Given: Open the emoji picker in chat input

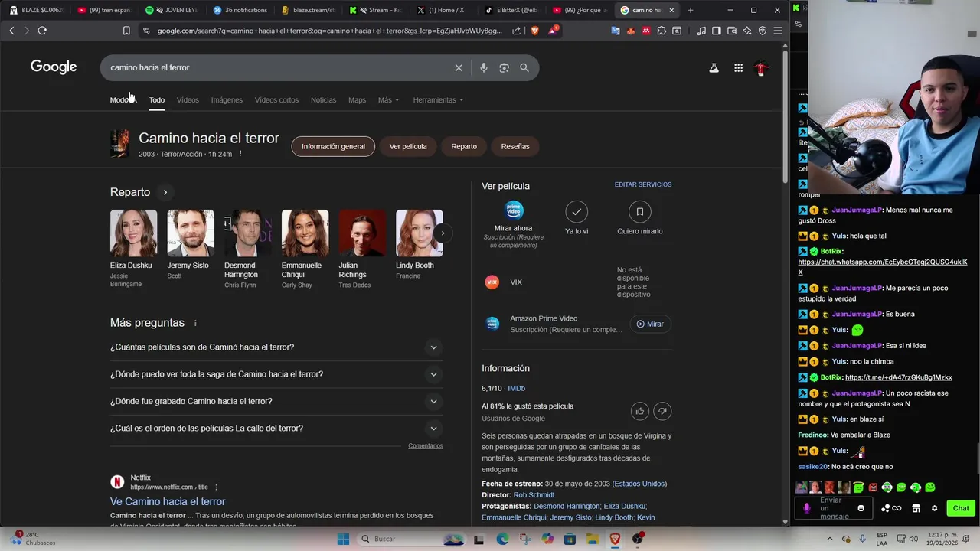Looking at the screenshot, I should point(861,508).
